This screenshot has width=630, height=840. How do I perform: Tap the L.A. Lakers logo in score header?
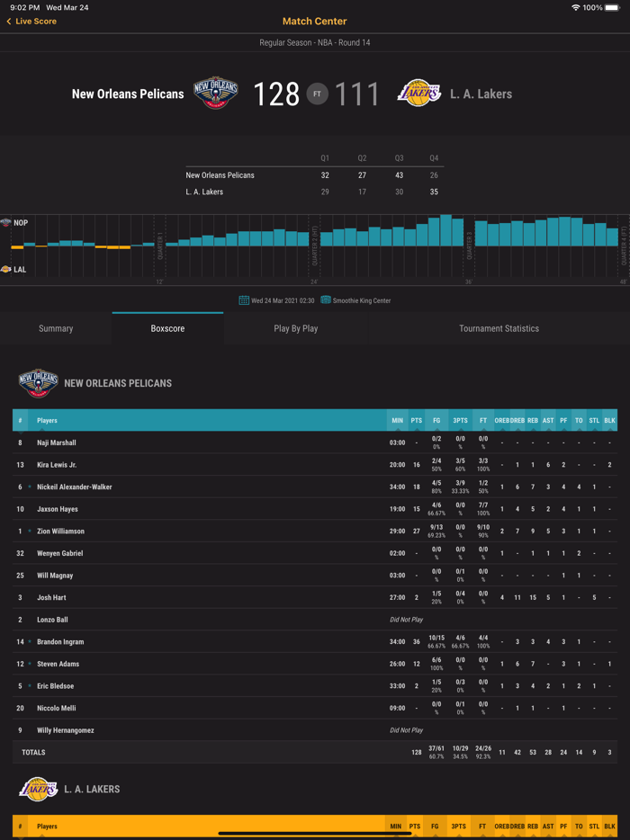(x=418, y=94)
